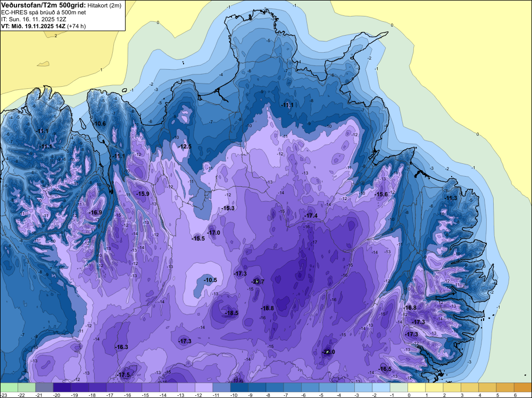
Task: Click the pale green-white legend swatch above -1
Action: (398, 387)
